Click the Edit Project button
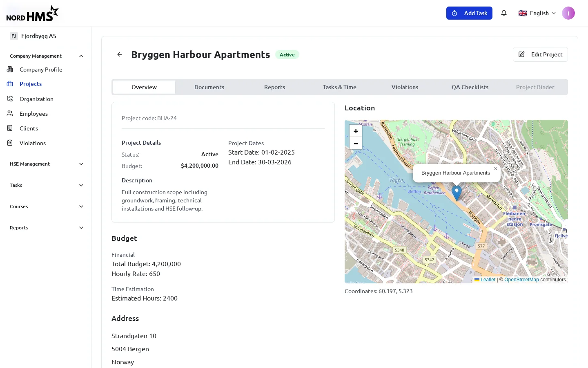The image size is (588, 368). pos(540,54)
